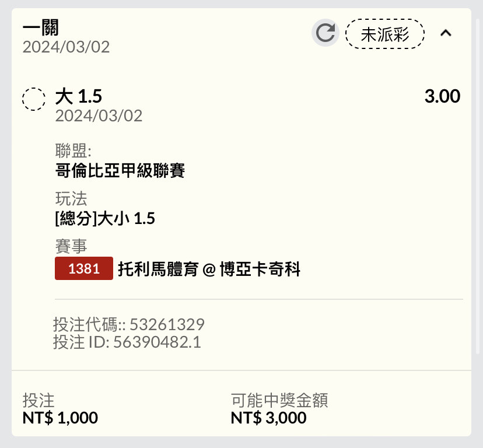This screenshot has height=448, width=483.
Task: Click the 3.00 odds value
Action: click(442, 96)
